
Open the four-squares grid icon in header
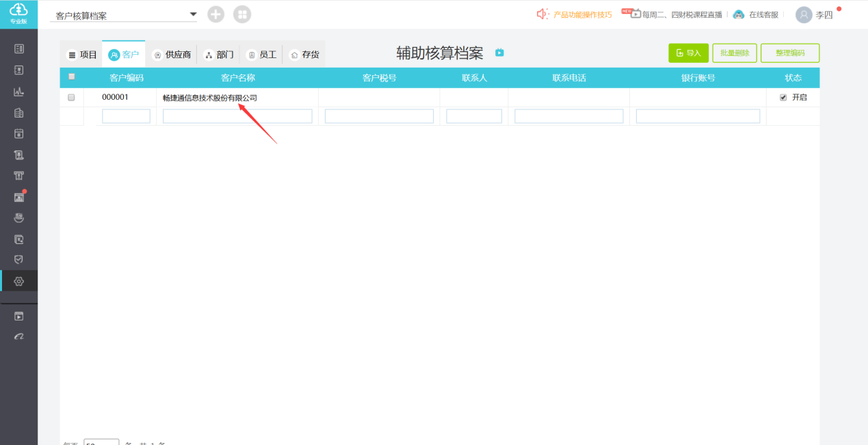242,14
